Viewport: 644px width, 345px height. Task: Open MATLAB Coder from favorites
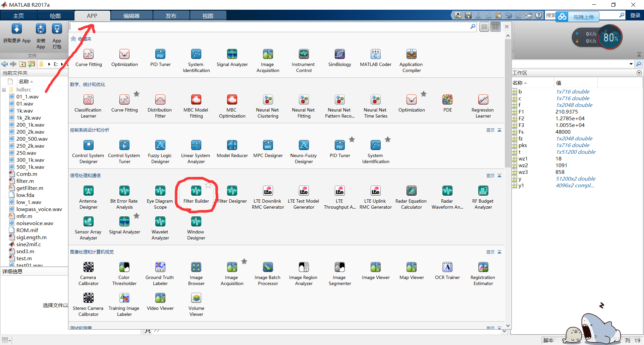point(376,58)
